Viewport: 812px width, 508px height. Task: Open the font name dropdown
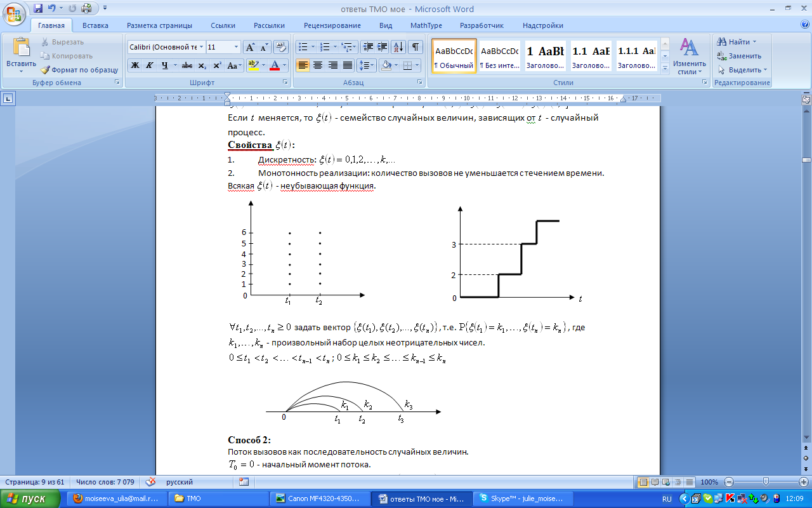pyautogui.click(x=202, y=47)
